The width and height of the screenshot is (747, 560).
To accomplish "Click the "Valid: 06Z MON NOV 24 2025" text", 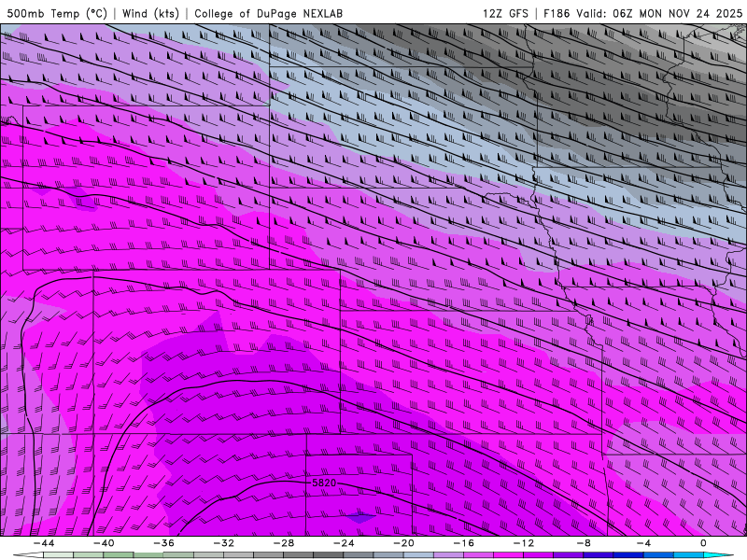I will point(659,13).
